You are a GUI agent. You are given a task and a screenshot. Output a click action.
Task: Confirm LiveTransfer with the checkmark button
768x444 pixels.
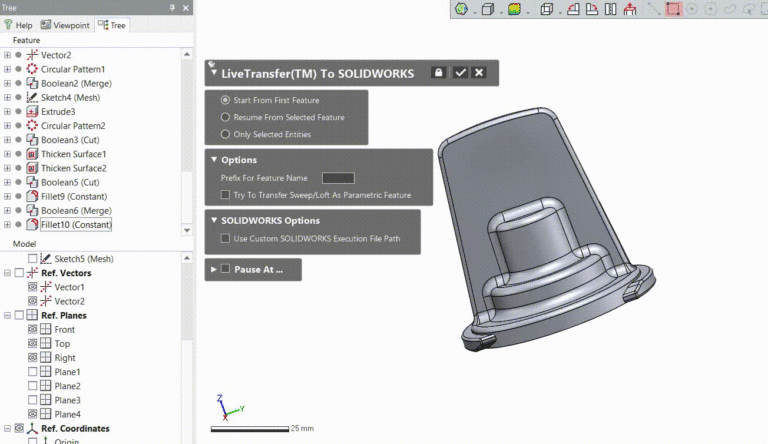(460, 73)
